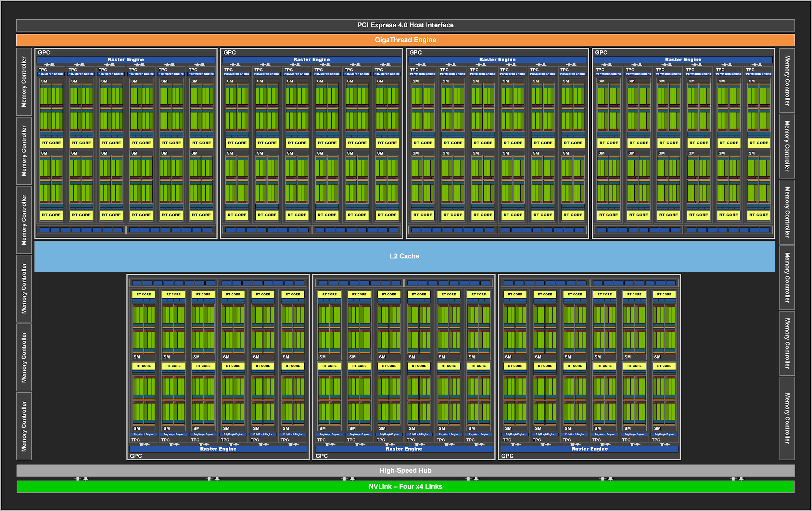Viewport: 812px width, 511px height.
Task: Click the orange GigaThread Engine bar
Action: (x=405, y=40)
